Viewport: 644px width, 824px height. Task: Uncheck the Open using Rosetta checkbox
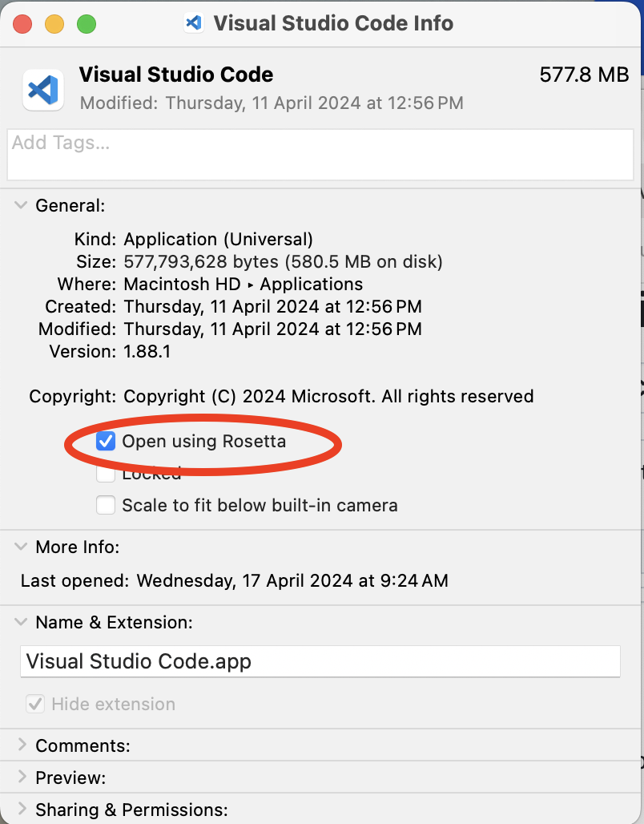click(x=106, y=441)
